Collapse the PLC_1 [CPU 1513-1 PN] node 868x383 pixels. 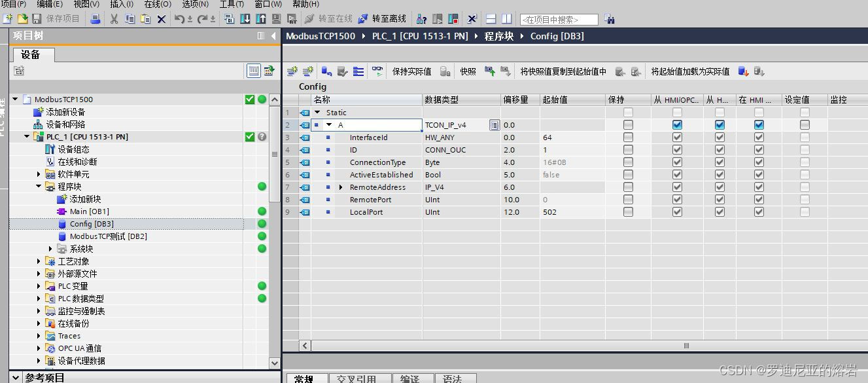point(27,137)
